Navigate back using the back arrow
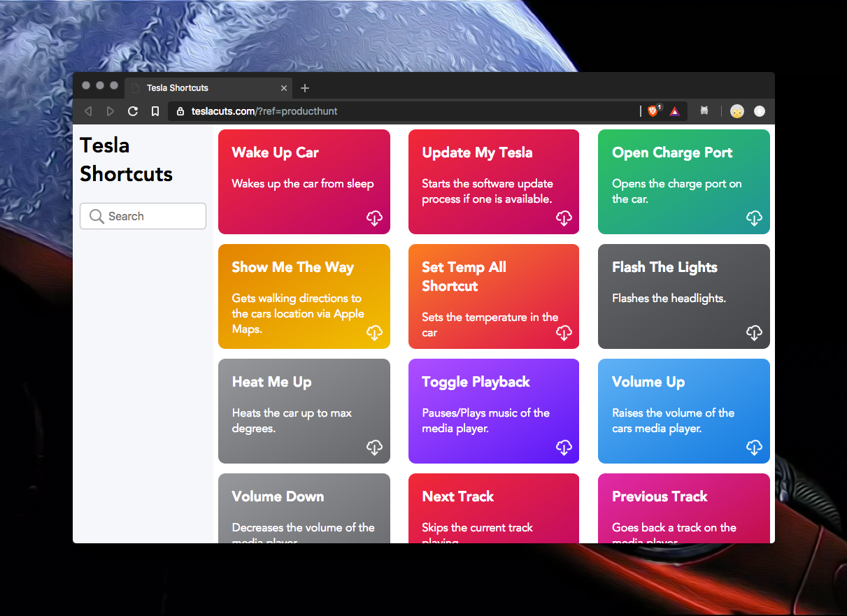 [x=88, y=110]
